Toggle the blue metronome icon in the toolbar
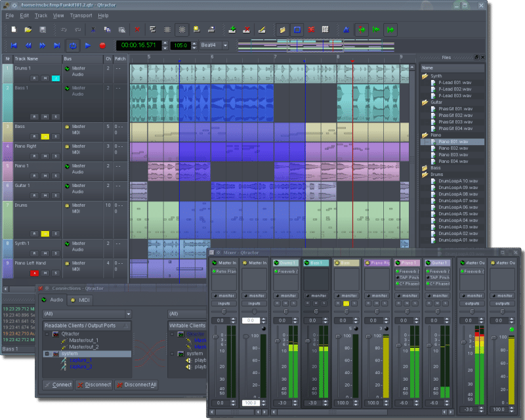Screen dimensions: 525x420 [346, 30]
